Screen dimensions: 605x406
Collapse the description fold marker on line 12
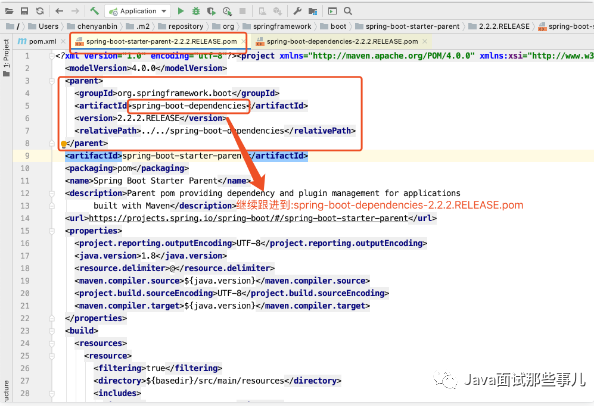point(52,193)
